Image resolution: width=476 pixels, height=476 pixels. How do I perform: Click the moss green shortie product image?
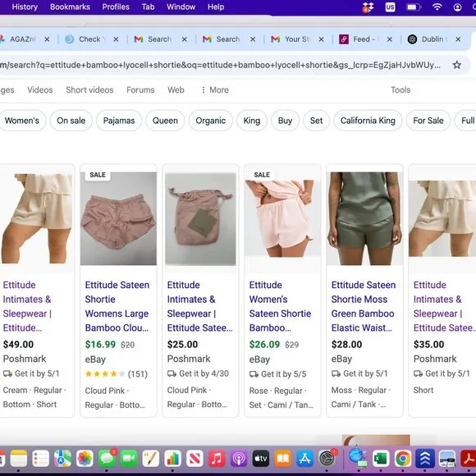[x=364, y=218]
